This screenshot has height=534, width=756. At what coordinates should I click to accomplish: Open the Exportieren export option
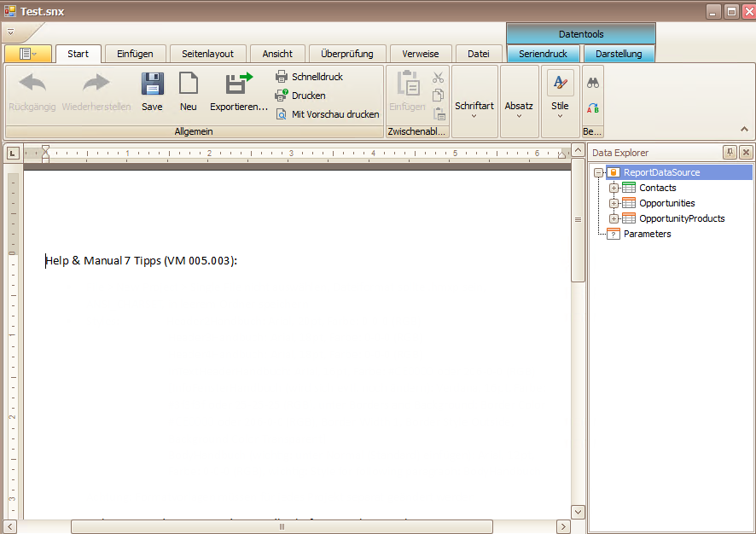(239, 92)
